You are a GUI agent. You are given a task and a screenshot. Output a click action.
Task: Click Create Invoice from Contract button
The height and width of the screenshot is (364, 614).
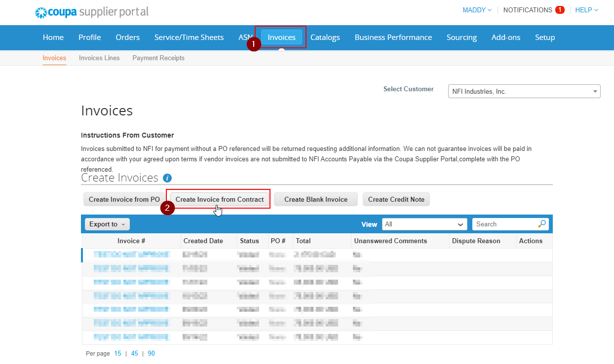click(220, 199)
